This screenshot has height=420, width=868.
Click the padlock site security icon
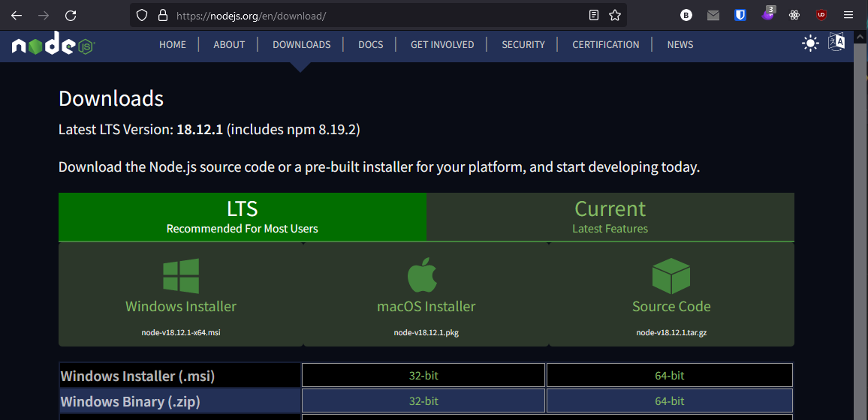click(x=163, y=16)
